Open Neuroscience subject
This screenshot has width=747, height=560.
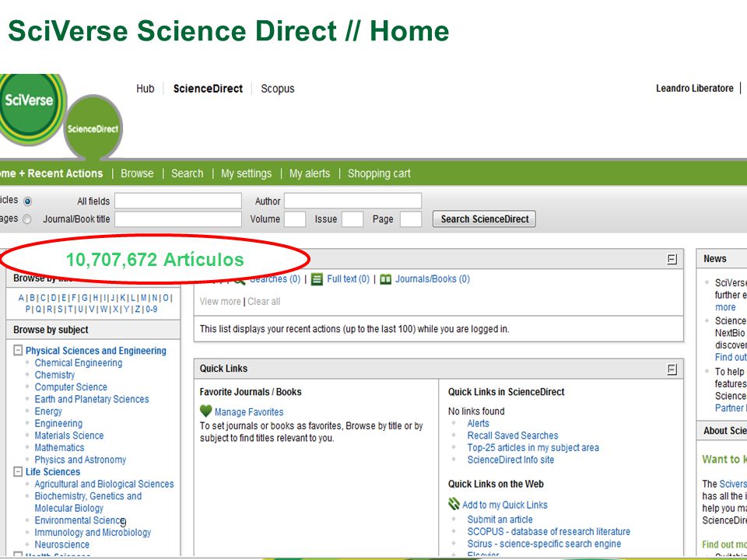click(x=62, y=544)
